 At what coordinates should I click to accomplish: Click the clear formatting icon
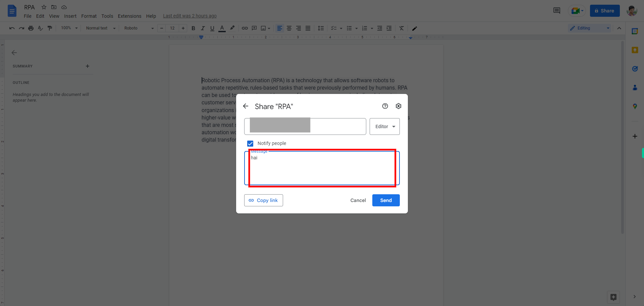(401, 28)
